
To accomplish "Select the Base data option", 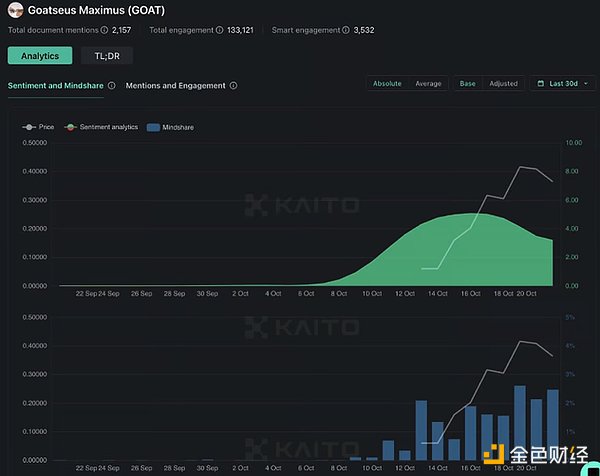I will 468,83.
